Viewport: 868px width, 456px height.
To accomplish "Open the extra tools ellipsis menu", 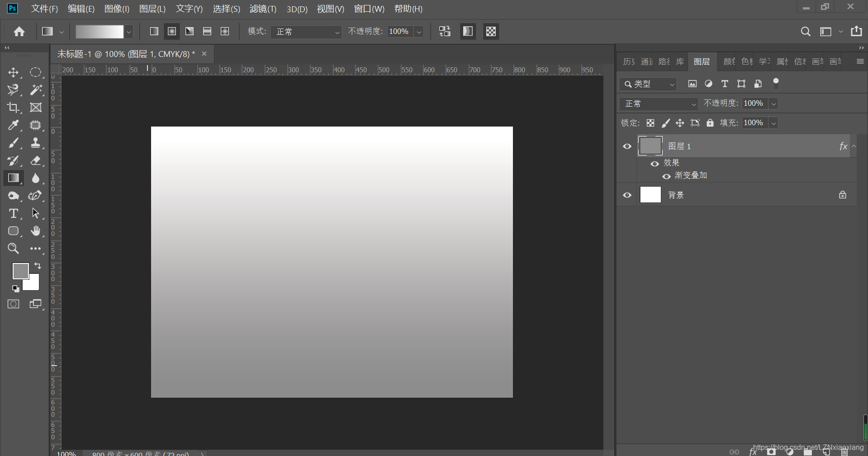I will (x=36, y=249).
